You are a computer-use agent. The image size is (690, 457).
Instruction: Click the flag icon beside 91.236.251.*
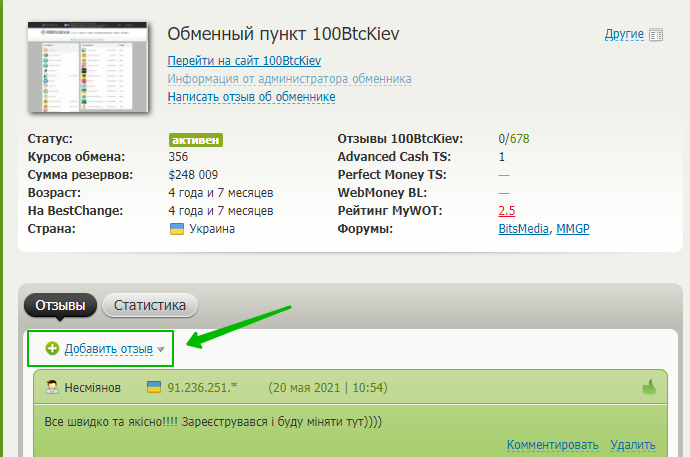(154, 387)
